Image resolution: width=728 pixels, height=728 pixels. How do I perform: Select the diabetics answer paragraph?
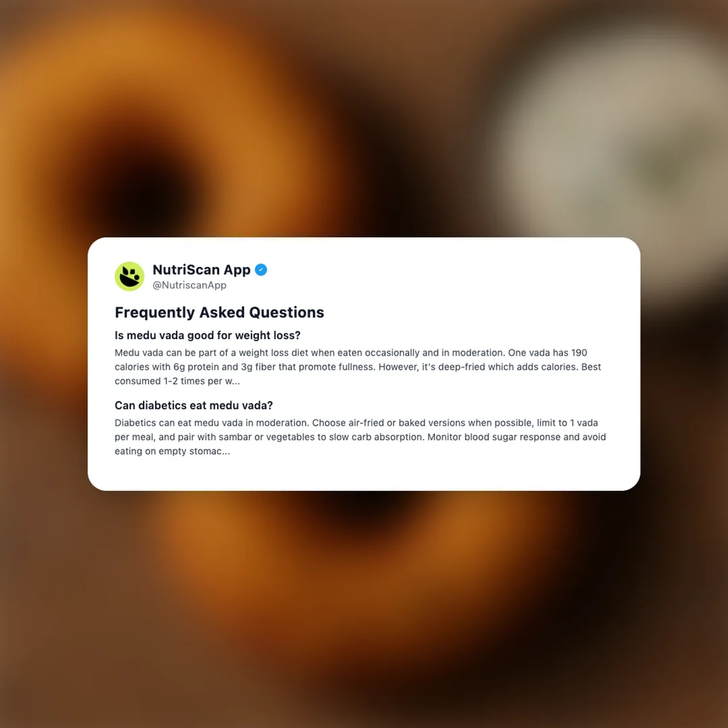[x=360, y=437]
